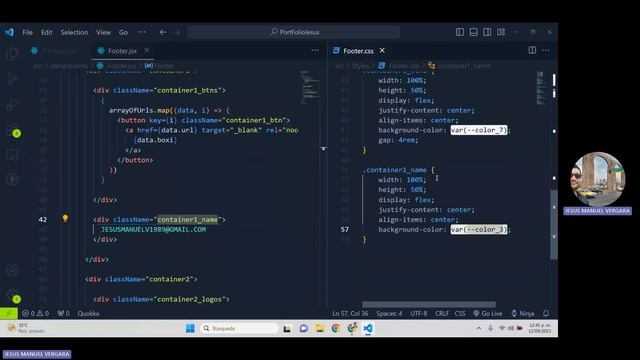This screenshot has width=640, height=360.
Task: Change end of line sequence CRLF
Action: (x=442, y=313)
